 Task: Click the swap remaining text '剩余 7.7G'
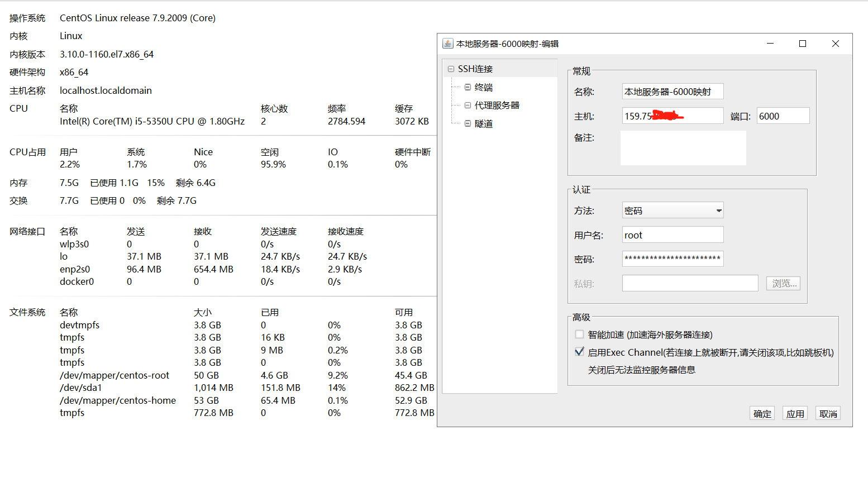pos(177,200)
